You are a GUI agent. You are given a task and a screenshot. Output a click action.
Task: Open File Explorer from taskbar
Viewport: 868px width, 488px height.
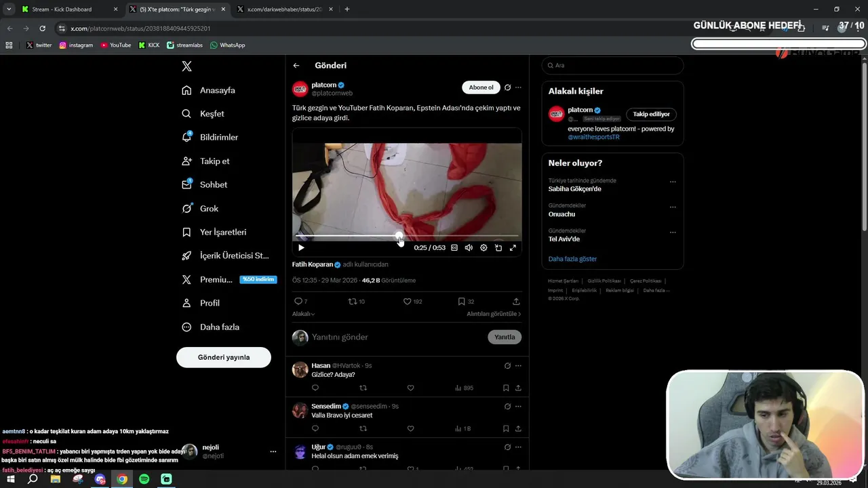tap(56, 479)
